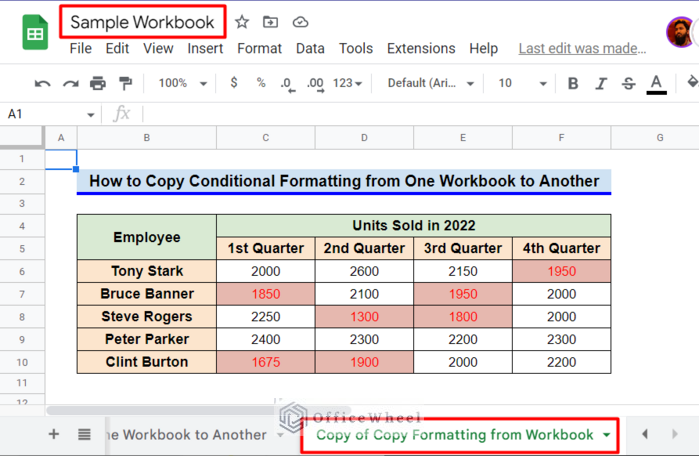This screenshot has width=699, height=456.
Task: Expand the Default font family dropdown
Action: (431, 84)
